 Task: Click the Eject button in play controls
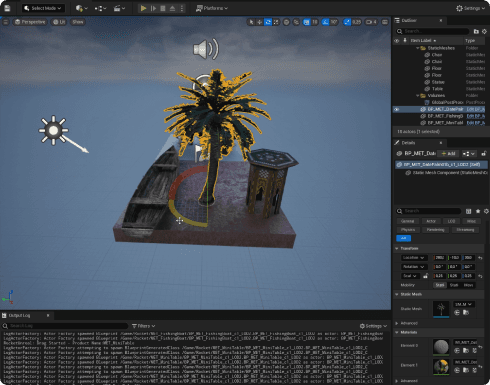coord(172,8)
